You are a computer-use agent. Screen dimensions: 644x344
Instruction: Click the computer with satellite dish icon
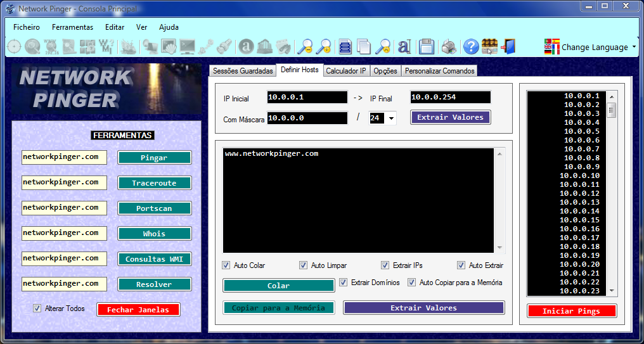click(150, 46)
